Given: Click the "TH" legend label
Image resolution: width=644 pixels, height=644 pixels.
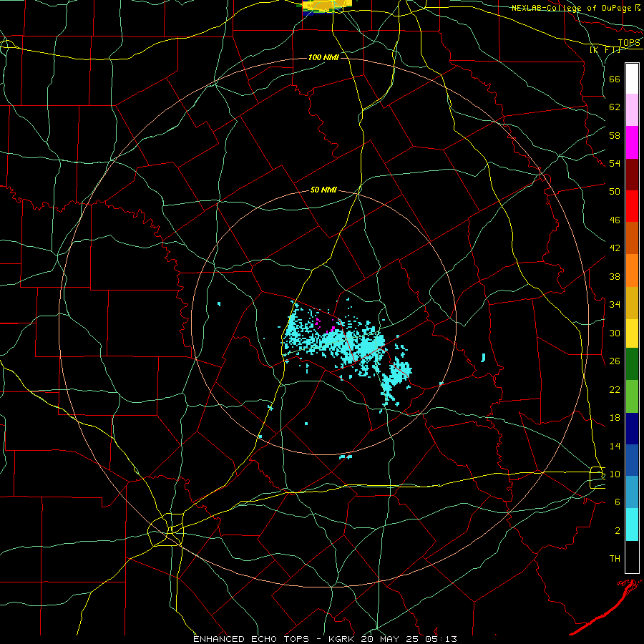Looking at the screenshot, I should tap(615, 559).
